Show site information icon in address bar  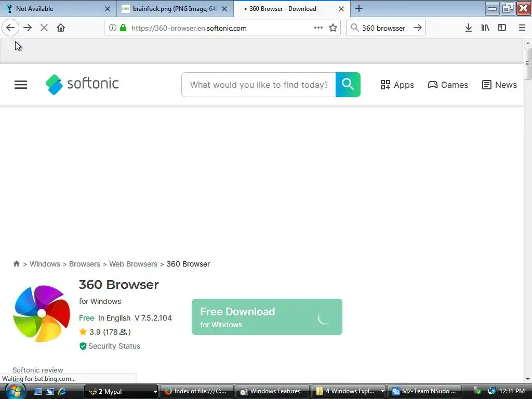[x=112, y=28]
